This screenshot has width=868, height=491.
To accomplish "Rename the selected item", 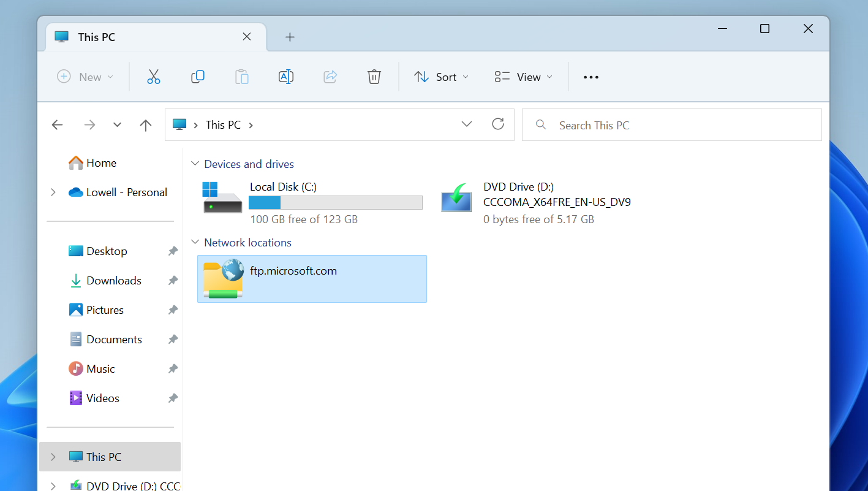I will [285, 77].
